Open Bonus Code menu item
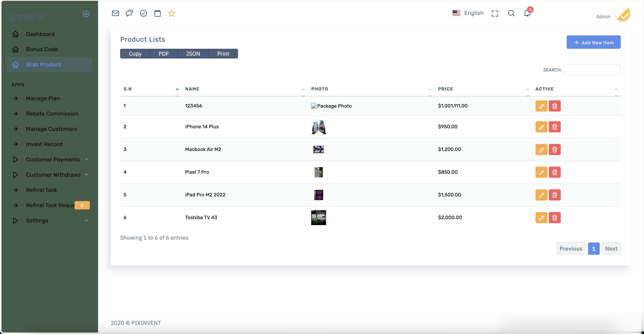Screen dimensions: 644x334 pyautogui.click(x=42, y=49)
